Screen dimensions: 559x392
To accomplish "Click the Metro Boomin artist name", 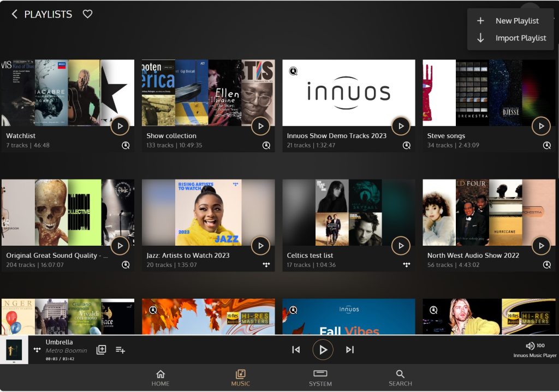I will pos(66,351).
